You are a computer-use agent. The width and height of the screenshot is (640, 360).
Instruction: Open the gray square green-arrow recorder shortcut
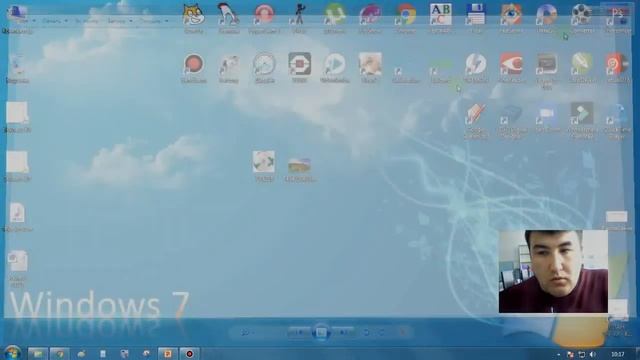pos(581,113)
